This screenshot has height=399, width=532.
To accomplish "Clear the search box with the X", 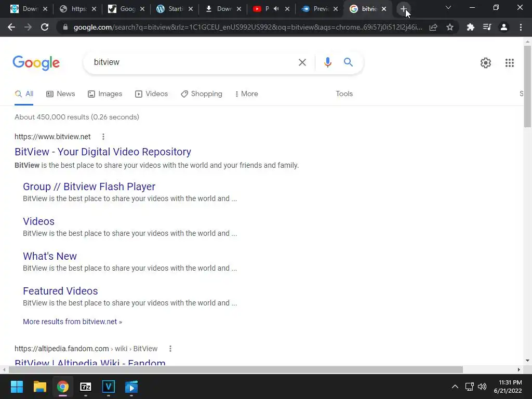I will pyautogui.click(x=302, y=62).
